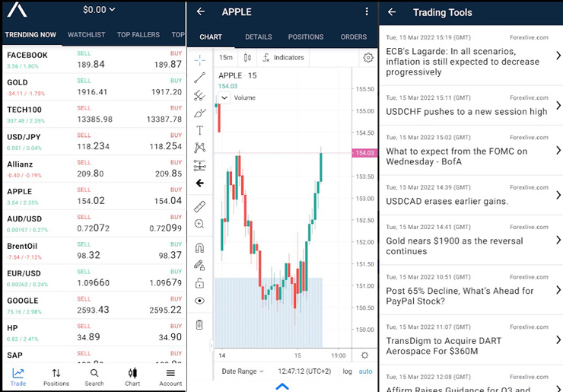
Task: Go back from the Trading Tools screen
Action: pyautogui.click(x=392, y=12)
